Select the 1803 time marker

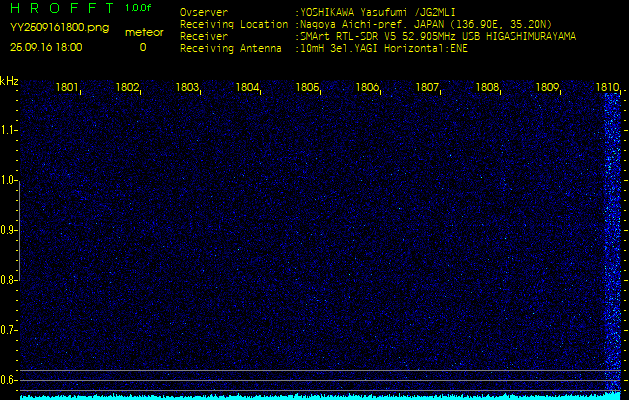187,88
